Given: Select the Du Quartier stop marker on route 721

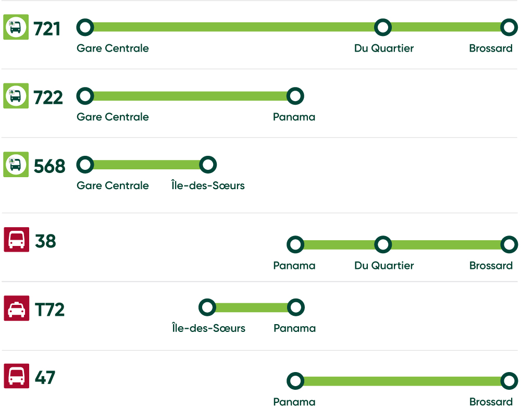Looking at the screenshot, I should (383, 27).
